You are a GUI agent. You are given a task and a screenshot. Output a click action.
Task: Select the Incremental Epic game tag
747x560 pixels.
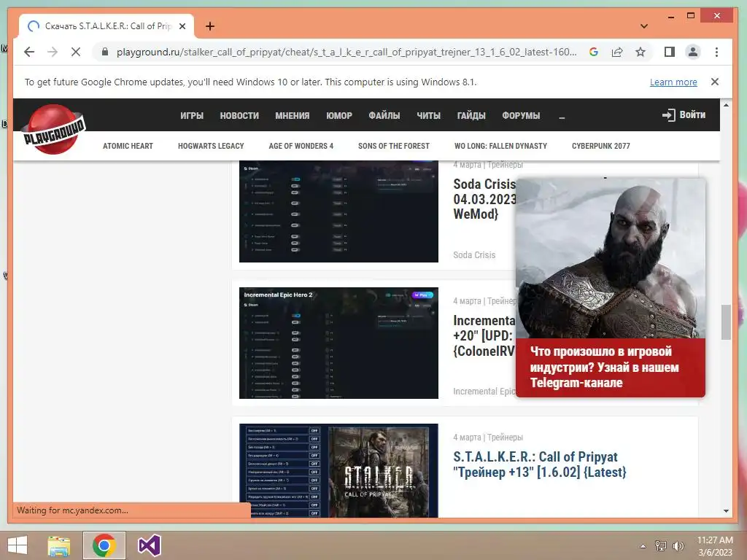point(484,391)
